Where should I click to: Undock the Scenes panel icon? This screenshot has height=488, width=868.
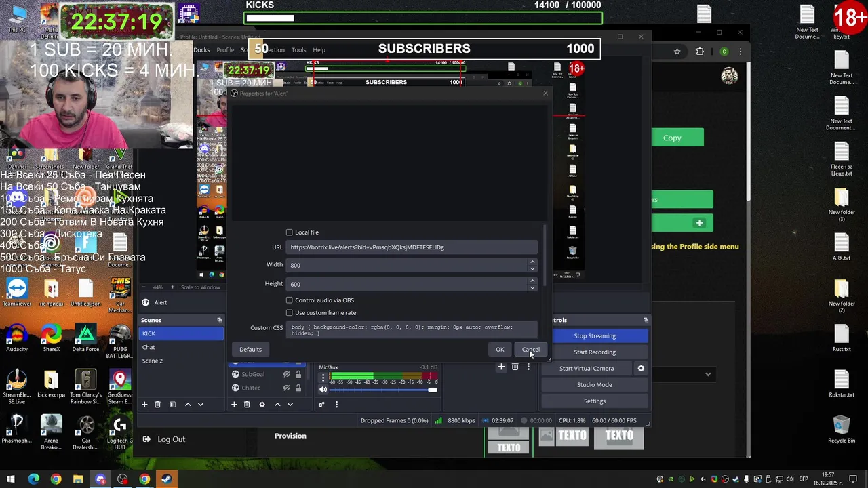[219, 320]
